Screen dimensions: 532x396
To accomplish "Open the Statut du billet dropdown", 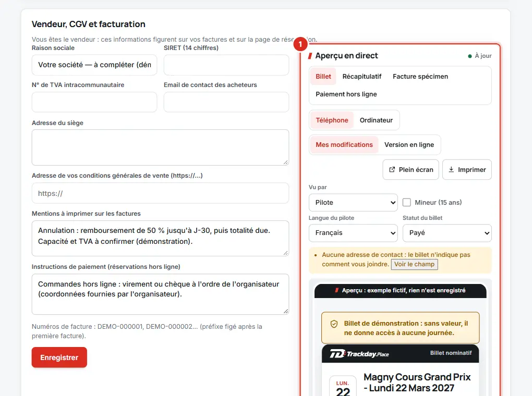I will point(447,233).
